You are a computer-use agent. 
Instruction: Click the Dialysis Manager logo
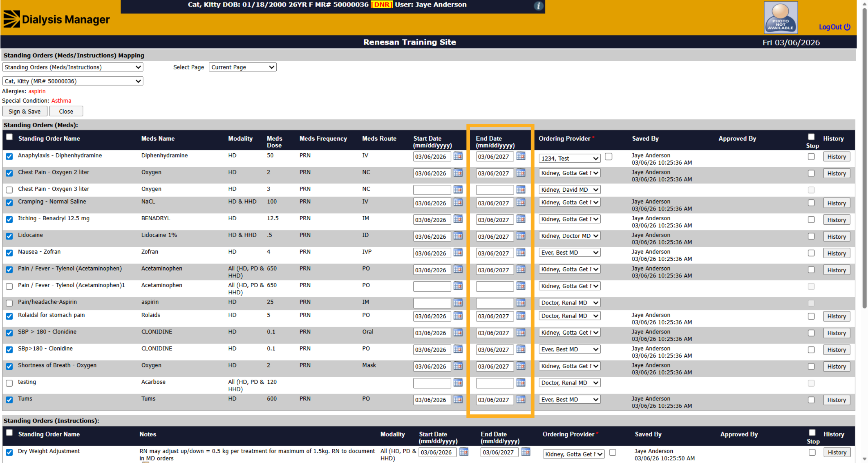tap(57, 19)
